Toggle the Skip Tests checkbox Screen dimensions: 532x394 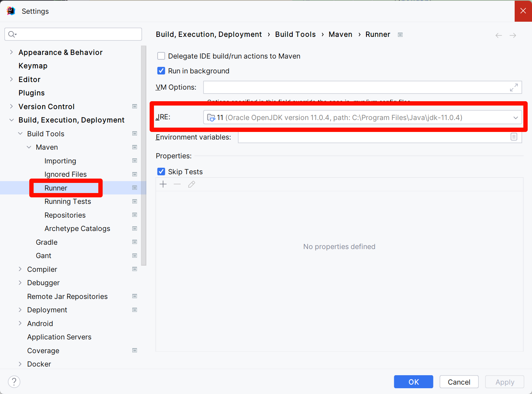point(161,172)
